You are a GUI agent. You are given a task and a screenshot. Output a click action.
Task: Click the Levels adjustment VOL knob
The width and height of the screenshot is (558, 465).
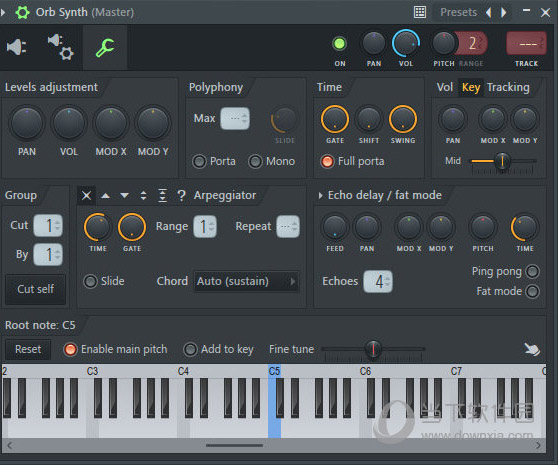pos(69,123)
